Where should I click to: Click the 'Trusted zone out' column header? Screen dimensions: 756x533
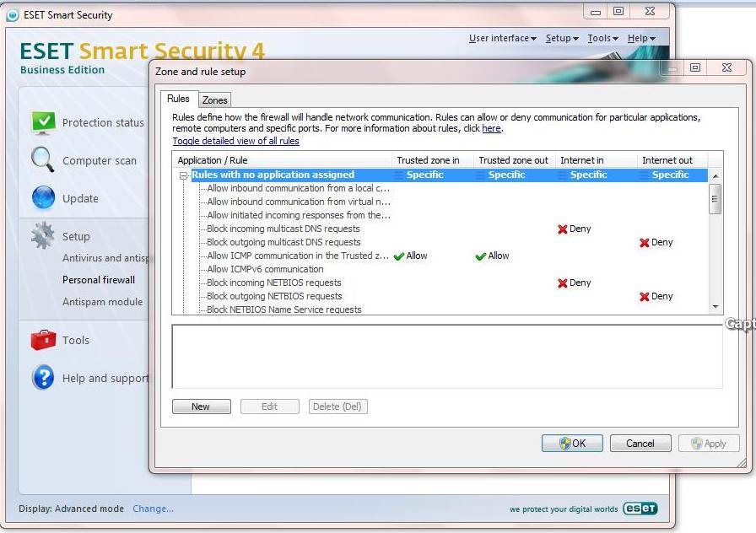tap(515, 160)
